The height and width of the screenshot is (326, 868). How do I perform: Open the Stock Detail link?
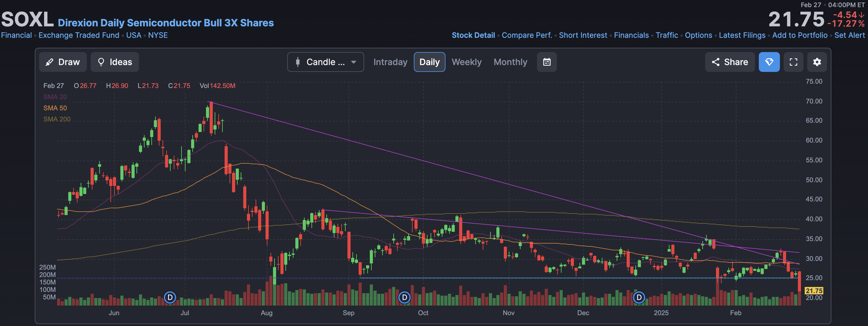click(x=473, y=35)
